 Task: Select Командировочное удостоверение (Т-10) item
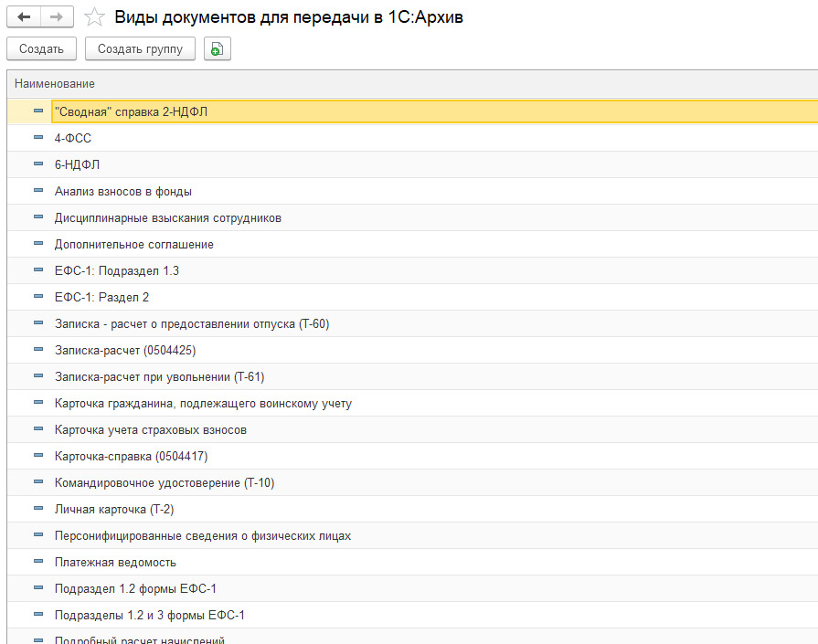[x=164, y=482]
